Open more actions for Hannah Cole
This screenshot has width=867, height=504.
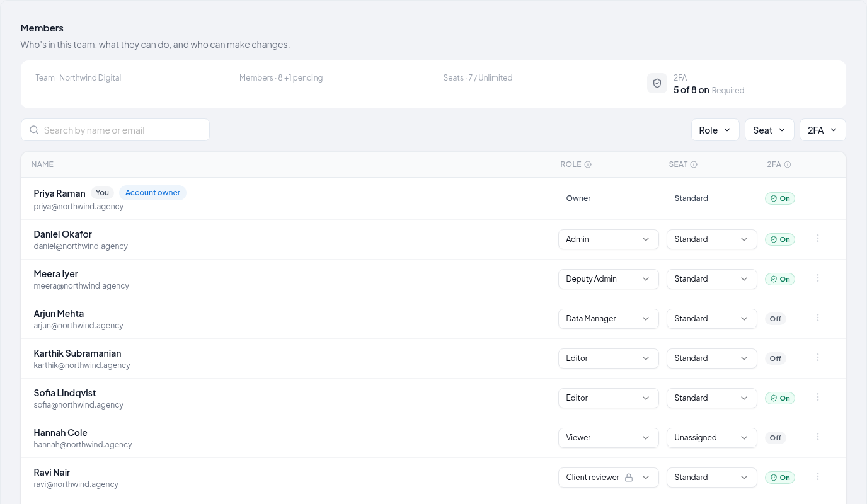(818, 437)
